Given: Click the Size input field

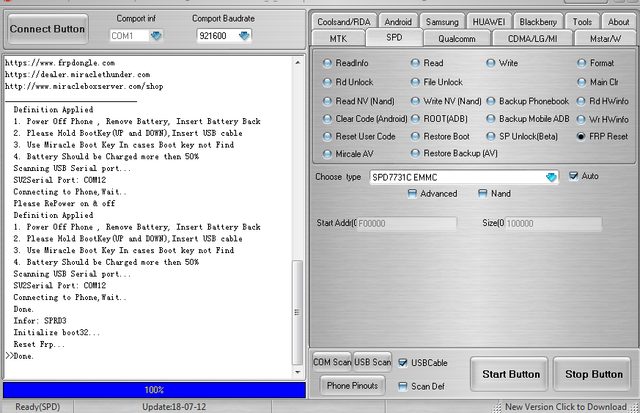Looking at the screenshot, I should point(553,224).
